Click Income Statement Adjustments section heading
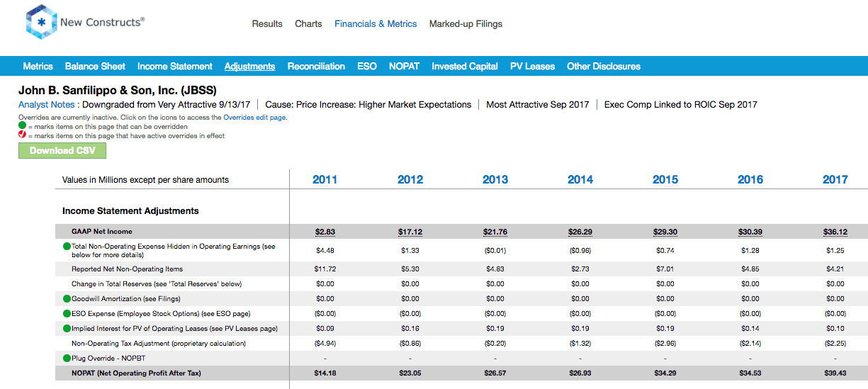Screen dimensions: 868x389 [x=130, y=211]
